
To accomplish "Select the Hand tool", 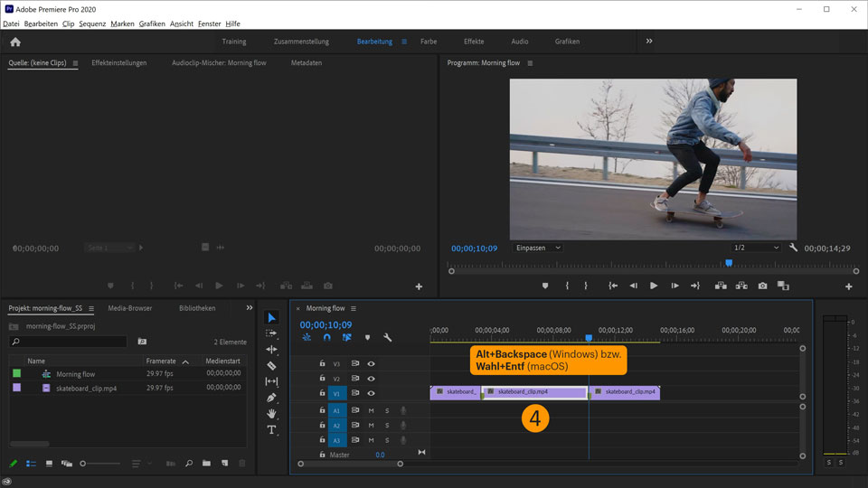I will coord(271,414).
